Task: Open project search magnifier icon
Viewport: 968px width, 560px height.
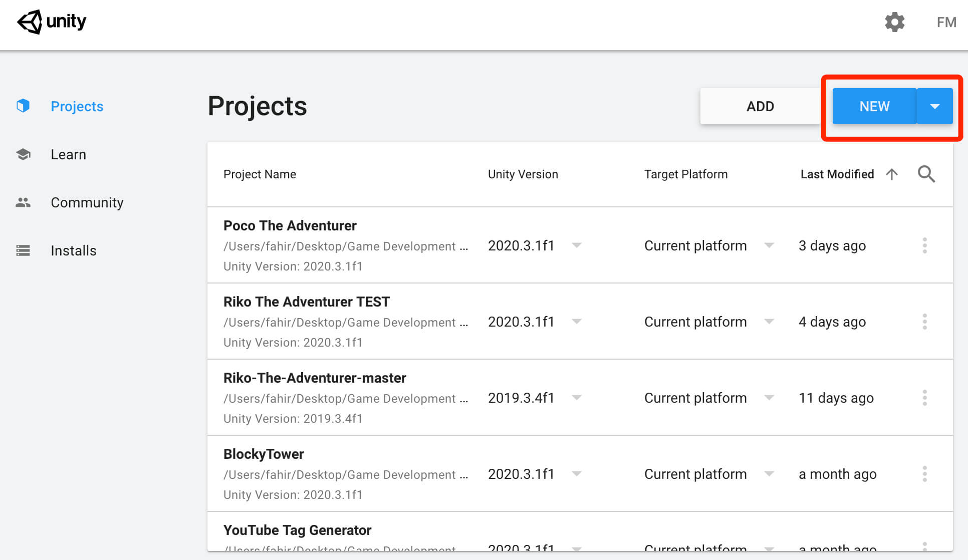Action: pos(926,174)
